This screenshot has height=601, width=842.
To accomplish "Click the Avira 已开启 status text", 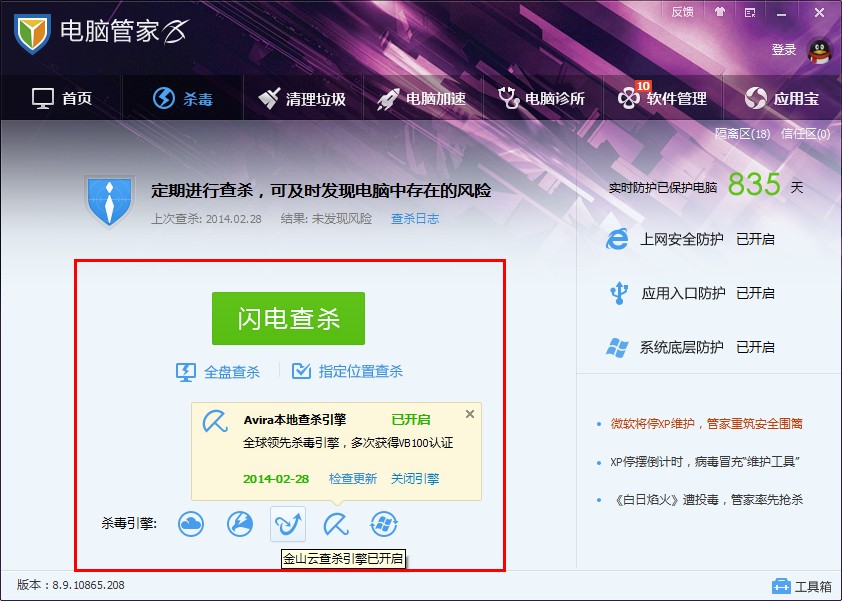I will click(411, 419).
